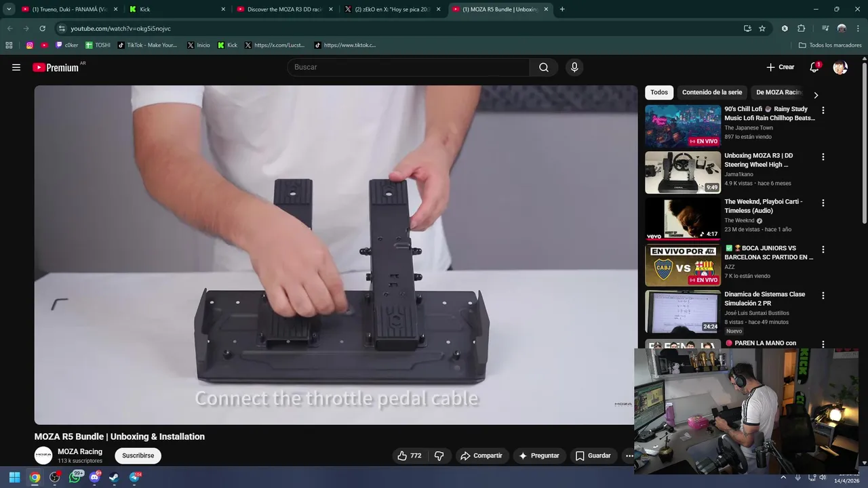Open the install app icon in address bar

pyautogui.click(x=747, y=28)
